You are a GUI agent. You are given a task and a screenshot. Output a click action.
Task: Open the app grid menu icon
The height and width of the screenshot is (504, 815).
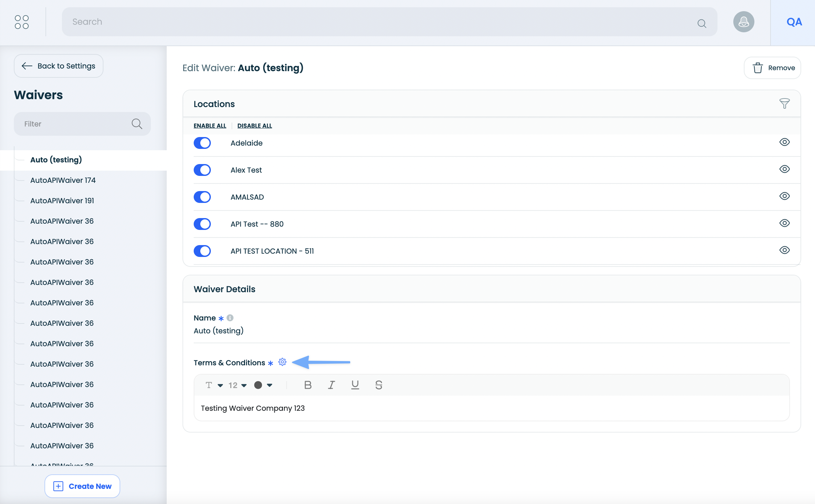(22, 22)
